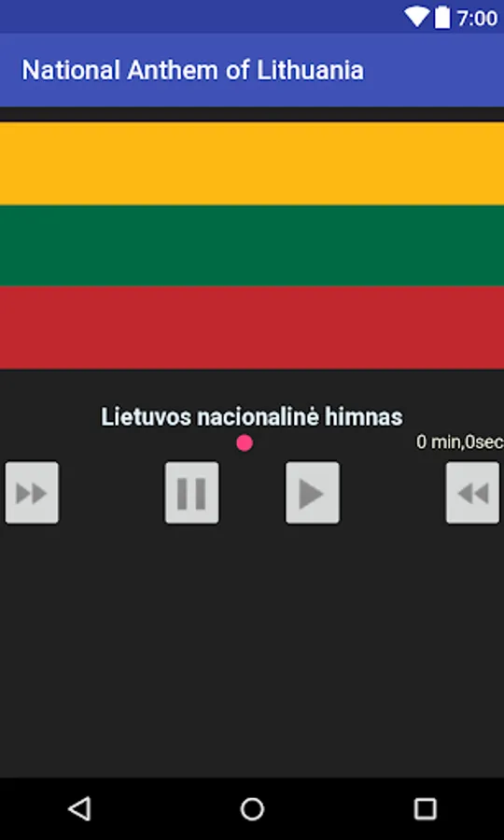Go to the Android home circle
The image size is (504, 840).
click(252, 809)
